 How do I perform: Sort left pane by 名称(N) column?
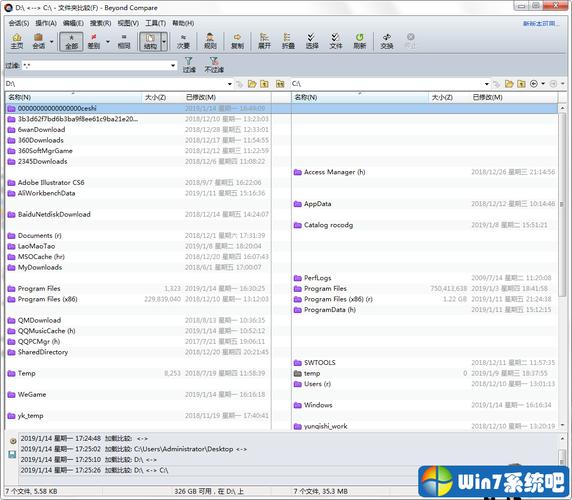tap(73, 97)
